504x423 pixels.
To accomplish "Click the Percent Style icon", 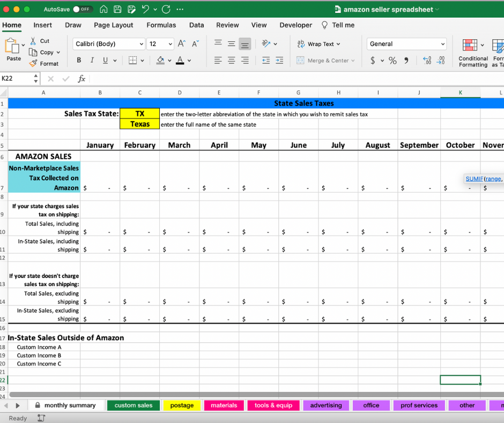I will [392, 61].
